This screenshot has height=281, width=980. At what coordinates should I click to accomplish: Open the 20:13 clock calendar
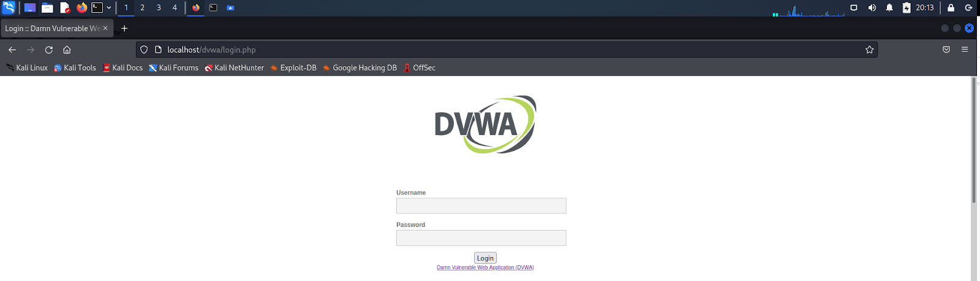pos(925,8)
